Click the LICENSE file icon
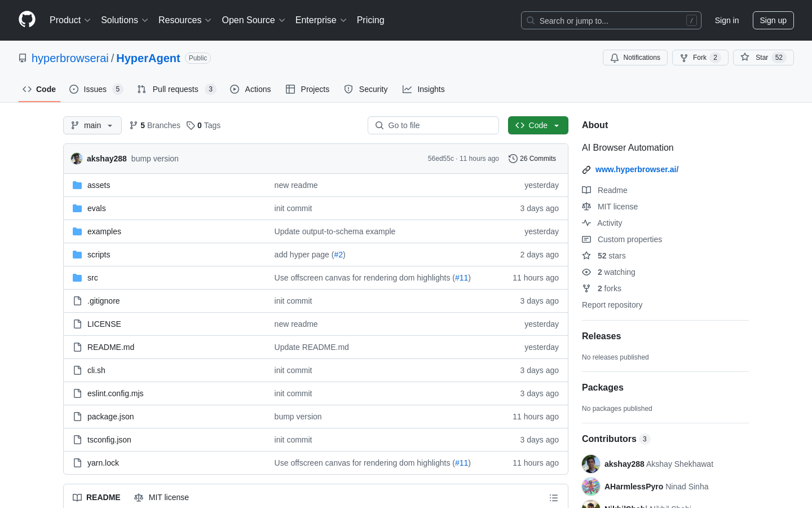This screenshot has width=812, height=508. [77, 324]
